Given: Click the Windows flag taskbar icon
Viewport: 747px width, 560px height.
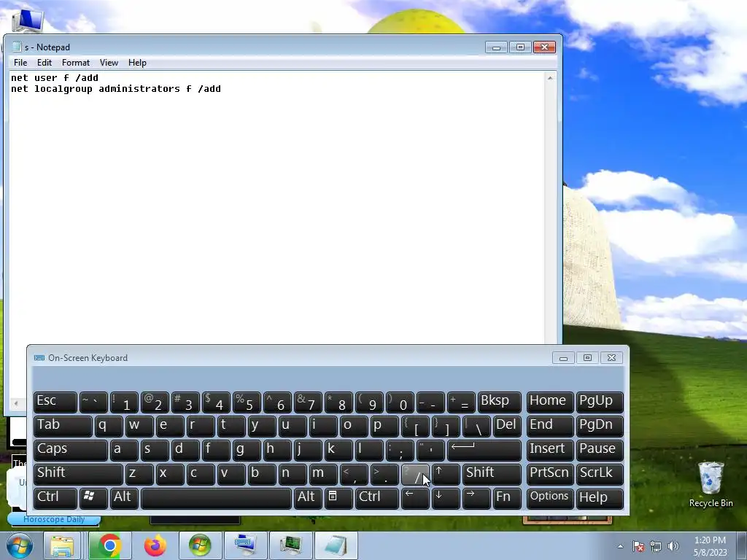Looking at the screenshot, I should click(200, 545).
